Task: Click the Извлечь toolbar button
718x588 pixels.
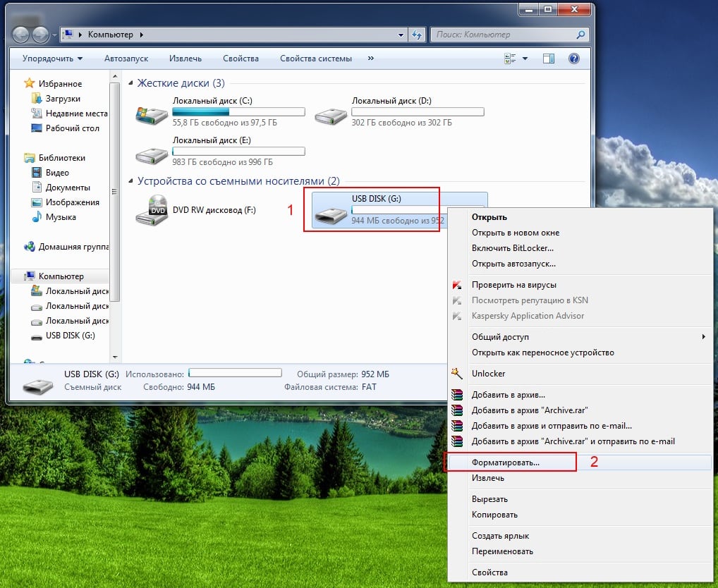Action: [185, 59]
